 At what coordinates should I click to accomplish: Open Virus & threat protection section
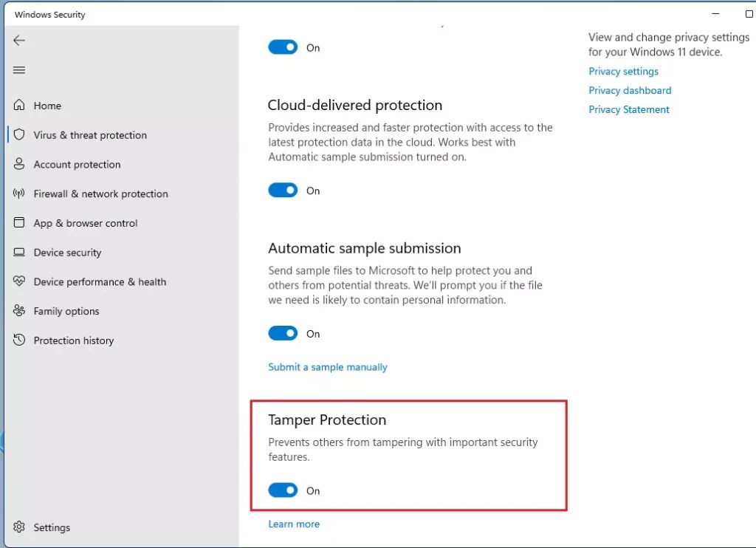(x=89, y=134)
